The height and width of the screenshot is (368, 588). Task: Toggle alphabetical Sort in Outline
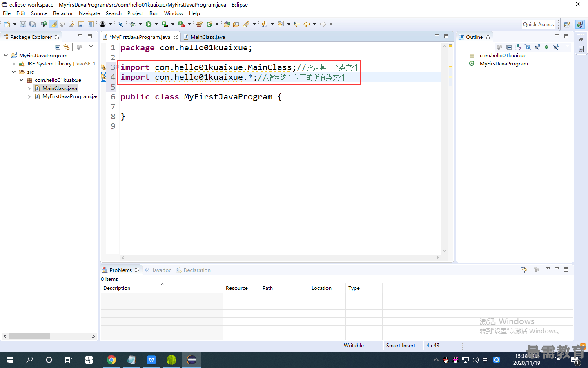(518, 47)
